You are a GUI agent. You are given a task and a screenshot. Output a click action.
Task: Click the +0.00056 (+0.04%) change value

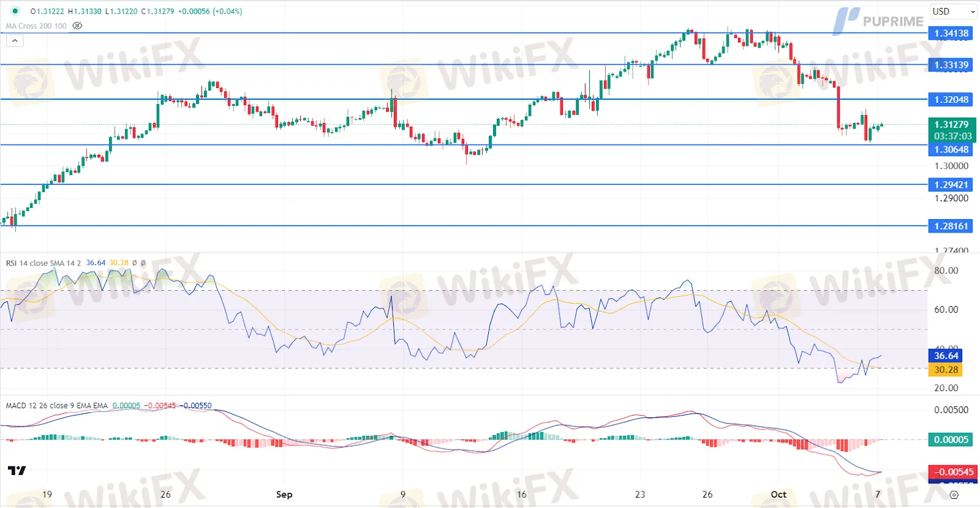click(210, 11)
